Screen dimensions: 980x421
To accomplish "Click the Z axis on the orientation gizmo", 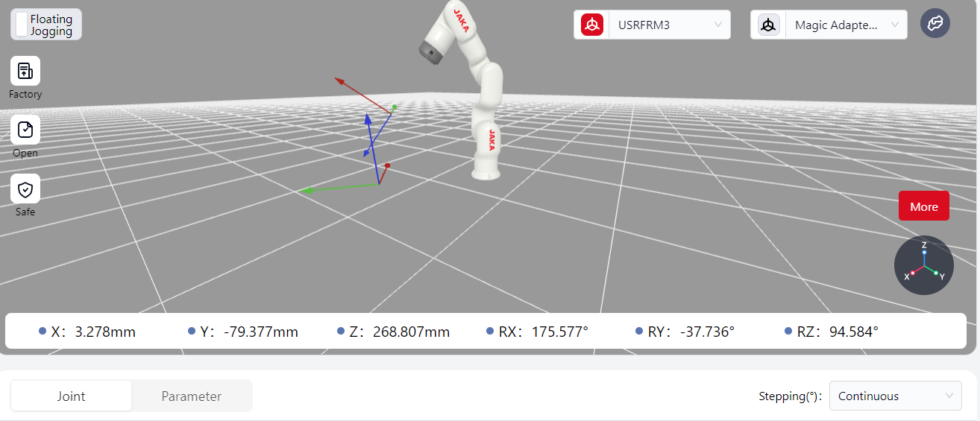I will pos(924,252).
